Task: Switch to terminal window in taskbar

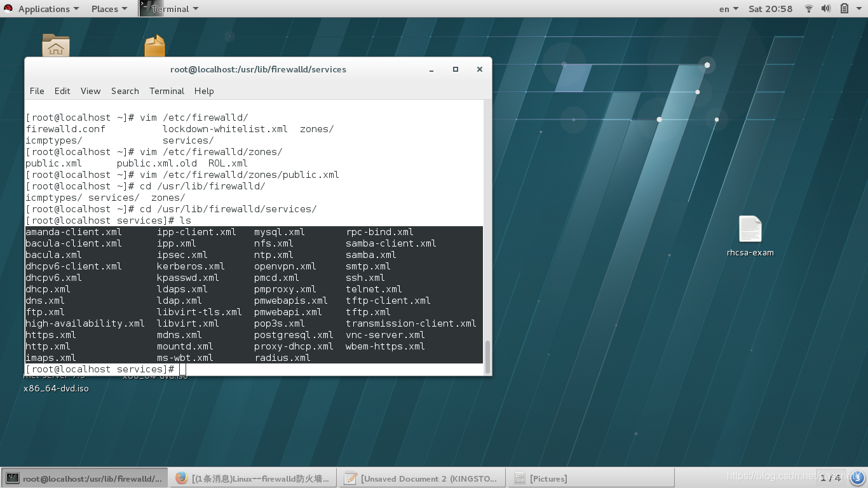Action: click(85, 478)
